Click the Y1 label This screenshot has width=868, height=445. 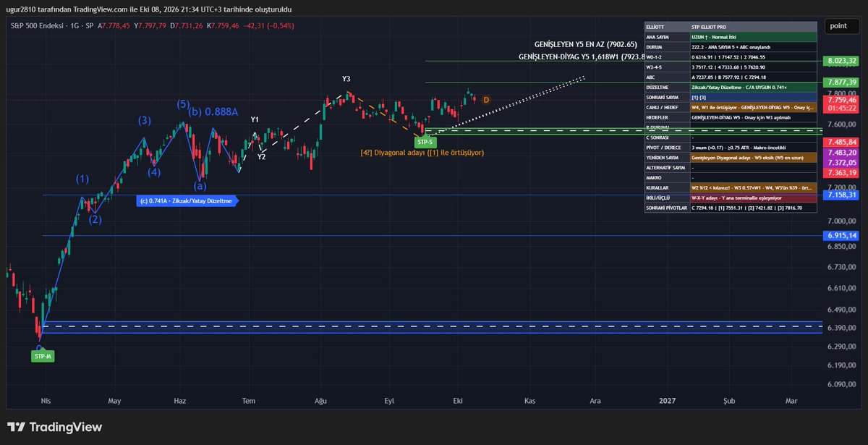[x=255, y=119]
